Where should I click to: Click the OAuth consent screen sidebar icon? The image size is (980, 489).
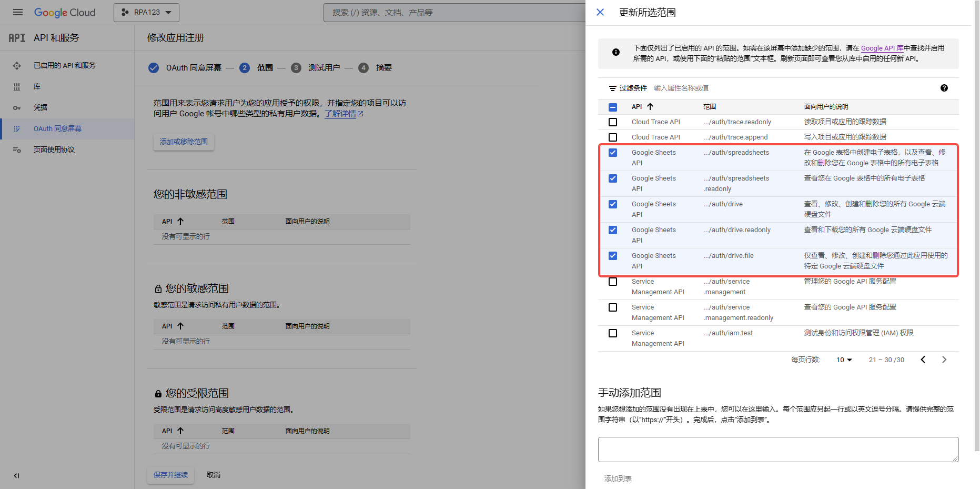coord(17,128)
